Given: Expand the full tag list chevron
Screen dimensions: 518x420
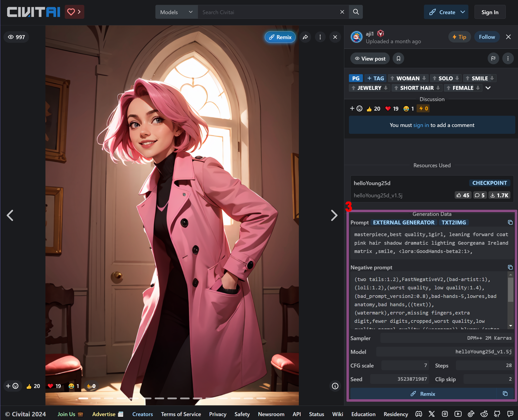Looking at the screenshot, I should 488,88.
